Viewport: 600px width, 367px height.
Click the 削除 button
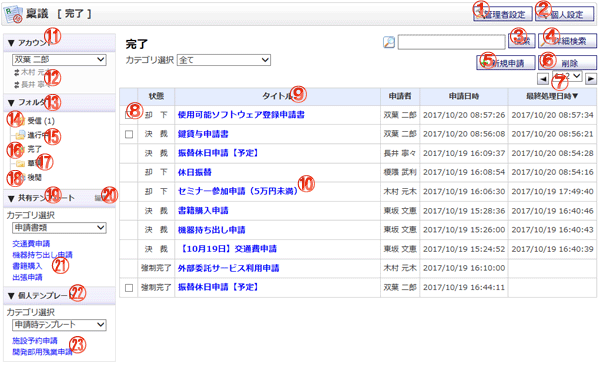click(567, 63)
